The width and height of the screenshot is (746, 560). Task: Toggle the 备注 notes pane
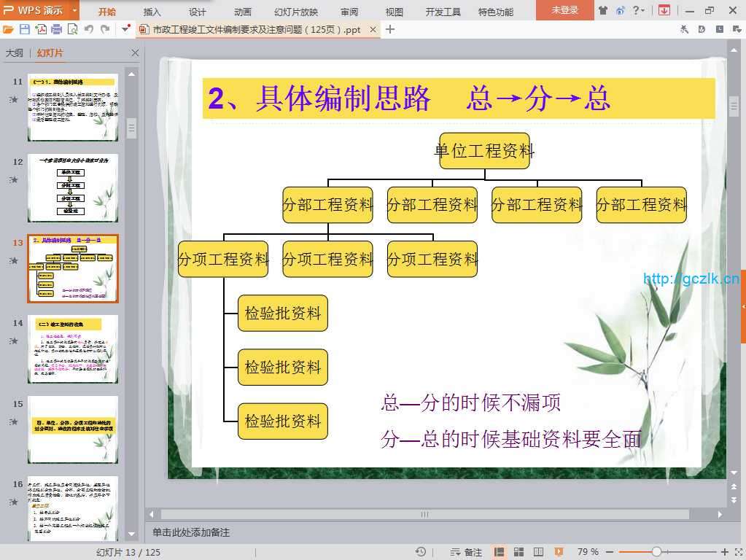click(x=467, y=552)
